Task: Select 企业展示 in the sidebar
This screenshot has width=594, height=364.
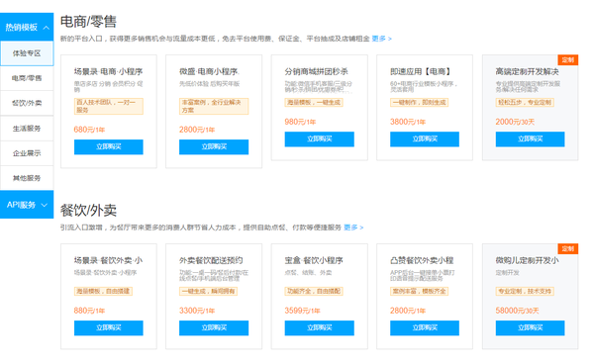Action: (27, 153)
